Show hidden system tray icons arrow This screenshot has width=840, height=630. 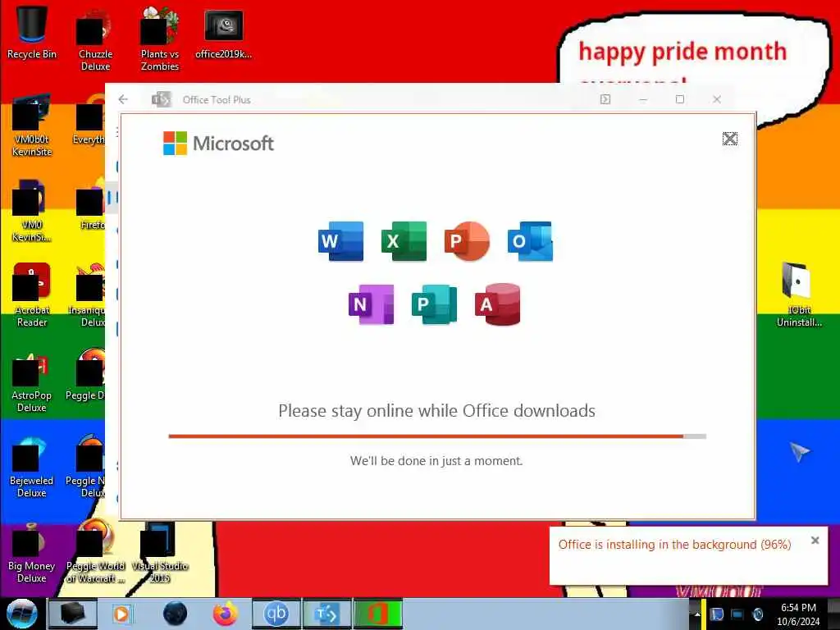[697, 614]
